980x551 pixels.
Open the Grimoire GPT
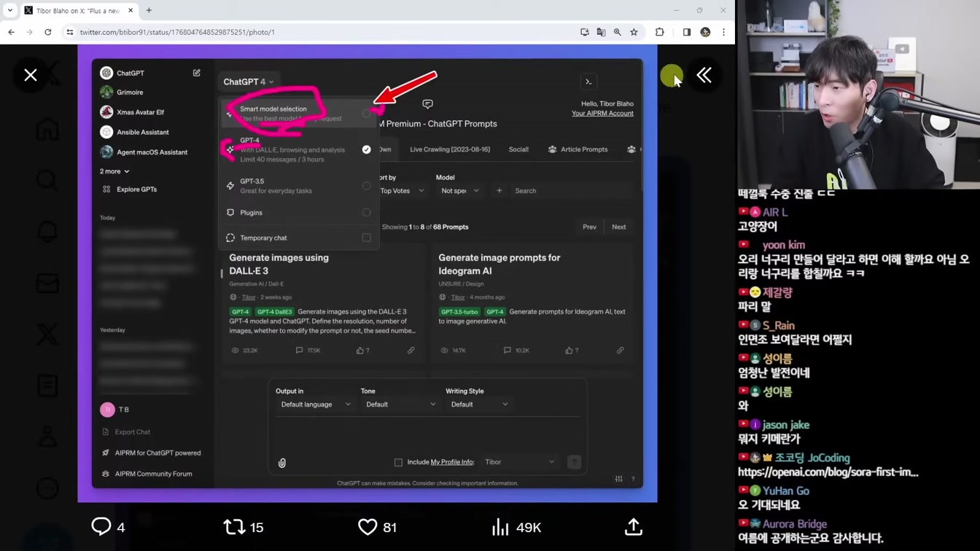[130, 93]
